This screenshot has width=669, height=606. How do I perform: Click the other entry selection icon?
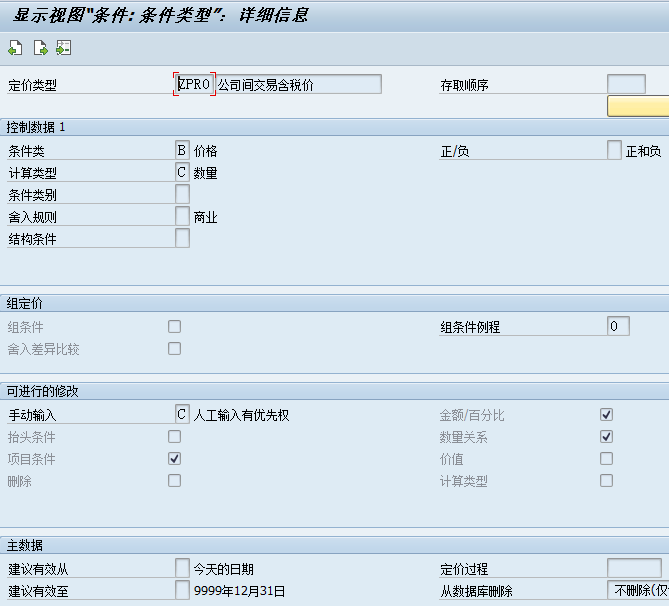[64, 48]
